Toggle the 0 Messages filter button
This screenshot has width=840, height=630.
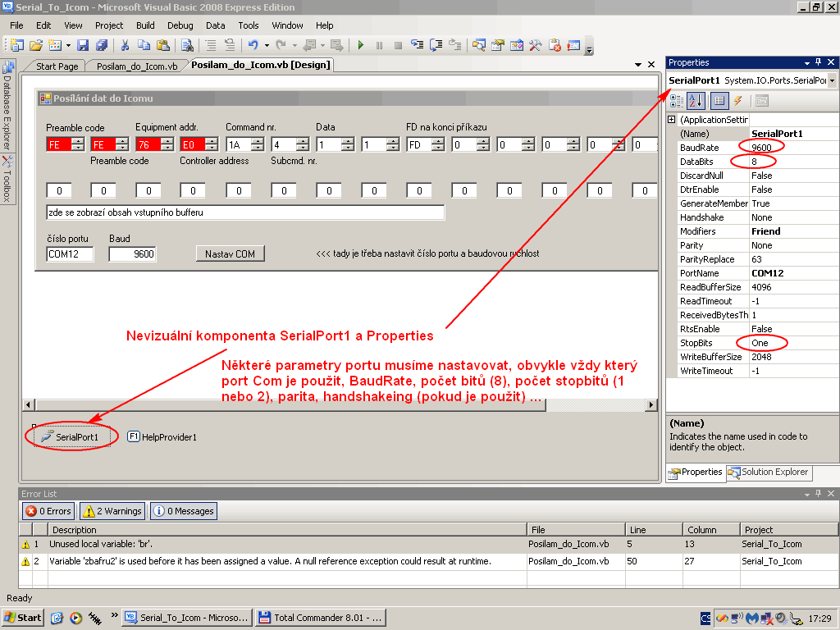[183, 511]
